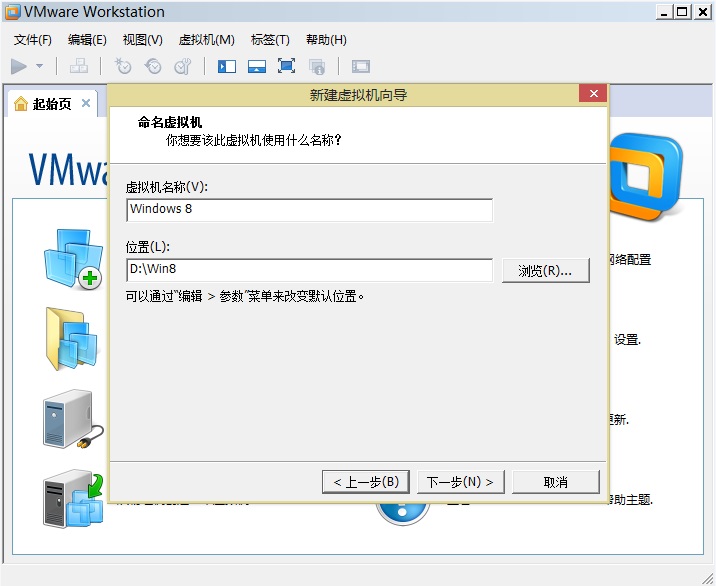Click the open virtual machine folder icon
The width and height of the screenshot is (716, 586).
pyautogui.click(x=72, y=338)
